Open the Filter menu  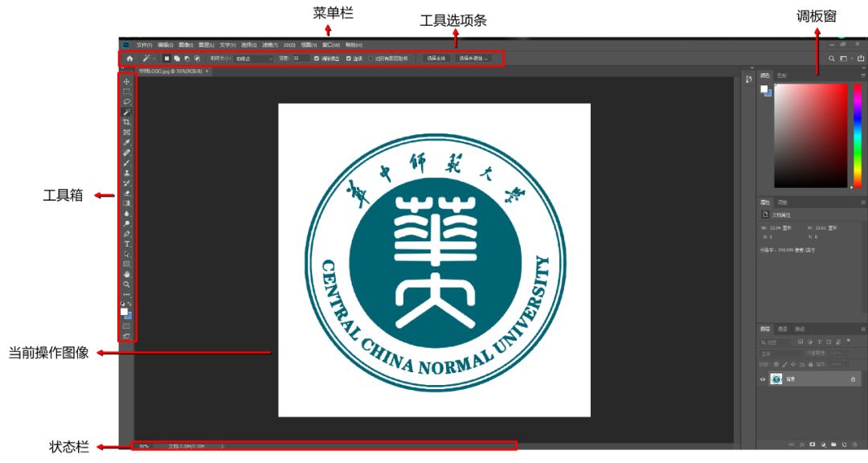pyautogui.click(x=269, y=45)
